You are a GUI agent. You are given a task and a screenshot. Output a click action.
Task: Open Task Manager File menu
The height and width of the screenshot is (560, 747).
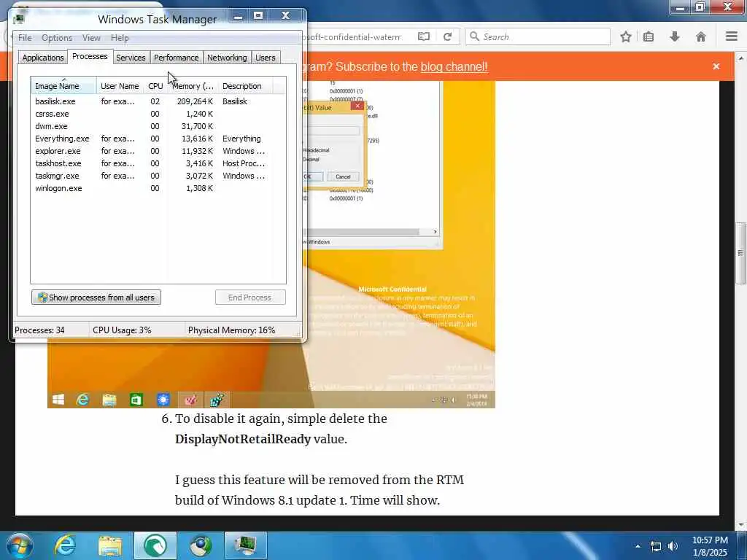click(x=25, y=38)
